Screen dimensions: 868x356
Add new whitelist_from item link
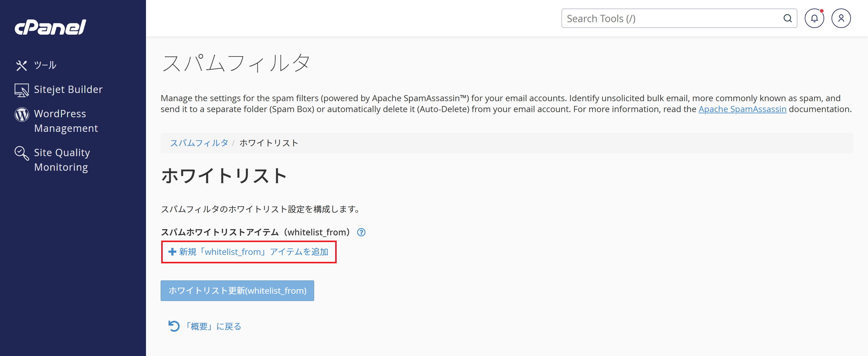[x=249, y=252]
